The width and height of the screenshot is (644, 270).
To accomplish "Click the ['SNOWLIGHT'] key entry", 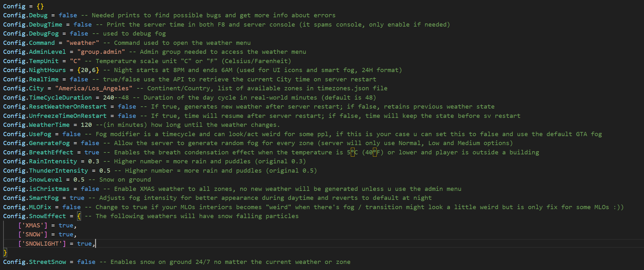I will tap(42, 244).
